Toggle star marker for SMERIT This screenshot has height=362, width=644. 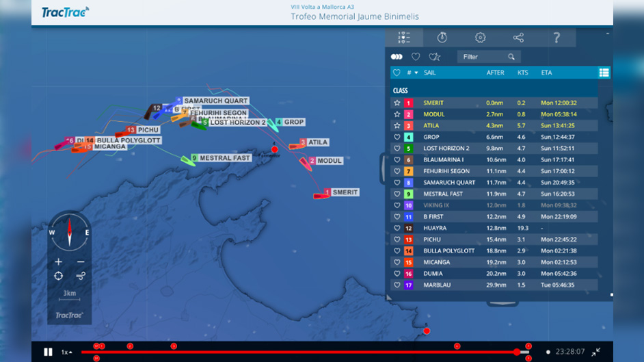point(397,103)
